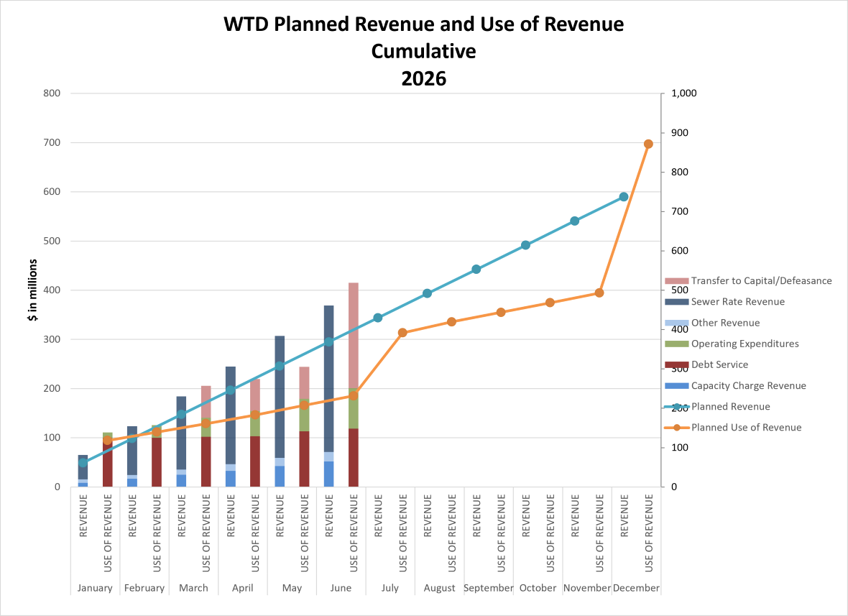Click April's Sewer Rate Revenue bar segment
Screen dimensions: 848x616
231,415
